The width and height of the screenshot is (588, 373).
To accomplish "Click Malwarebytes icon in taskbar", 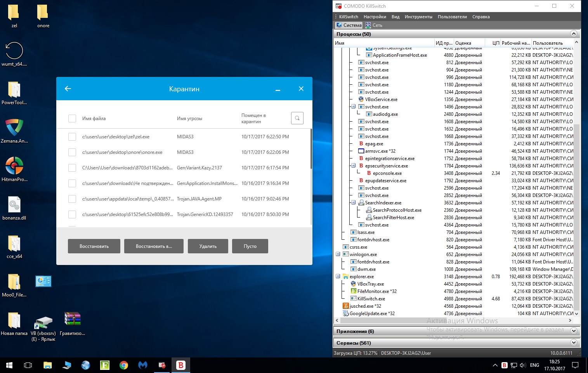I will click(143, 365).
